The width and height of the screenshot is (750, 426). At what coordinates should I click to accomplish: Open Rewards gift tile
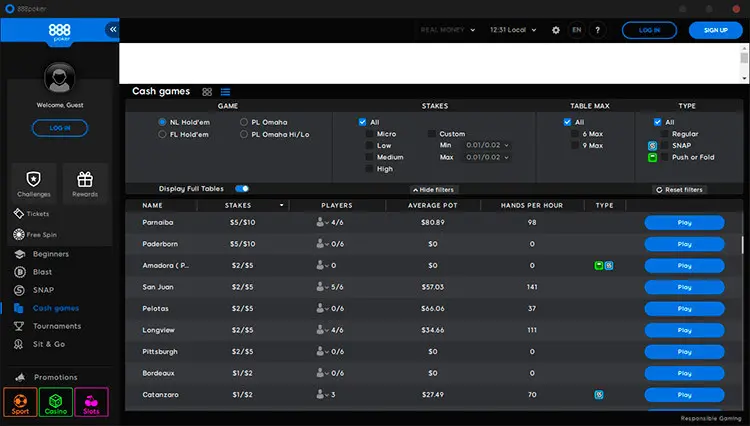tap(85, 183)
